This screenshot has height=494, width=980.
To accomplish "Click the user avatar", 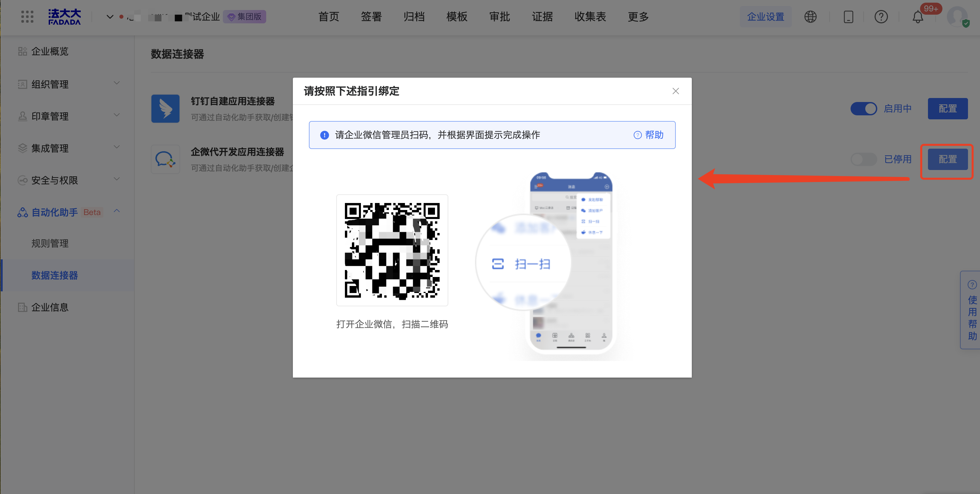I will coord(957,17).
